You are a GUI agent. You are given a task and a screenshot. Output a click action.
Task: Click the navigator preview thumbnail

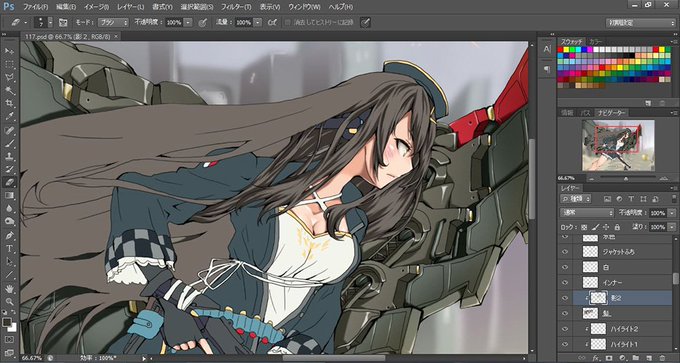618,145
